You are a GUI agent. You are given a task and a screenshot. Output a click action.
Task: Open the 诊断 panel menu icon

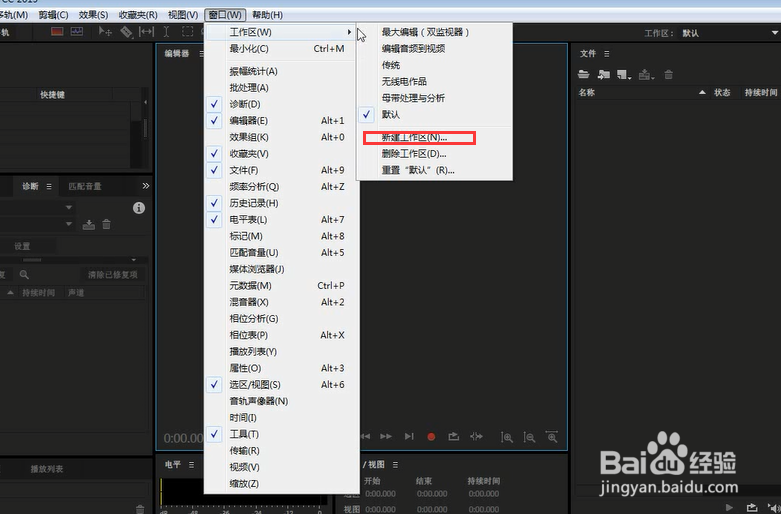tap(49, 186)
